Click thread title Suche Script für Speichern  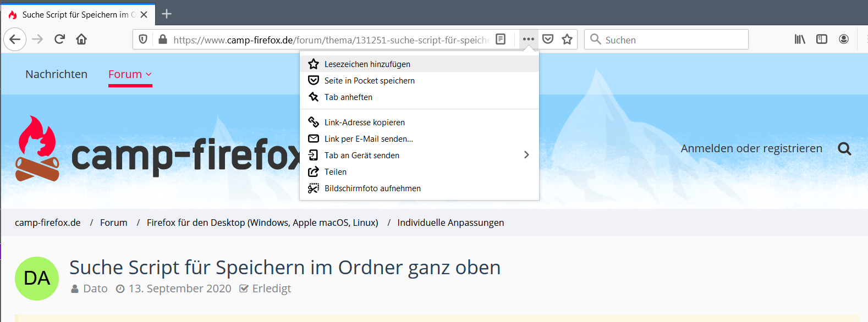(285, 268)
